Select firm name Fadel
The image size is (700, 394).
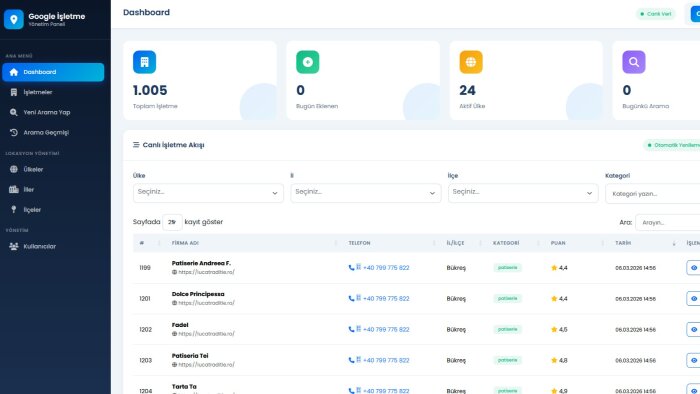coord(180,324)
